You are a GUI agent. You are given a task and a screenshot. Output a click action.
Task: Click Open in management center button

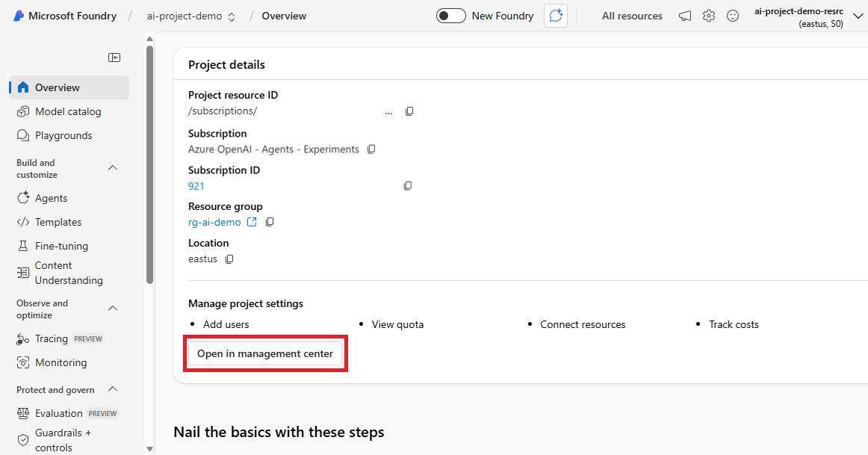tap(265, 353)
